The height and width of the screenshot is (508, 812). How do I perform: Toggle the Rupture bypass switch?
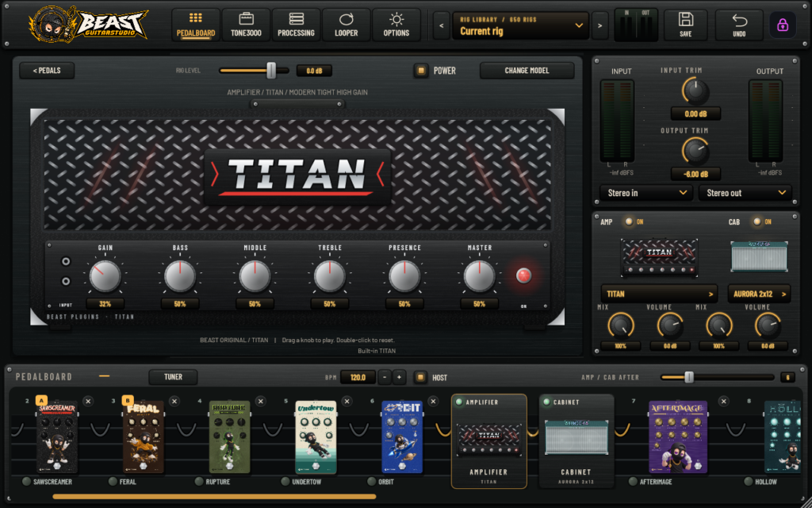pos(199,482)
